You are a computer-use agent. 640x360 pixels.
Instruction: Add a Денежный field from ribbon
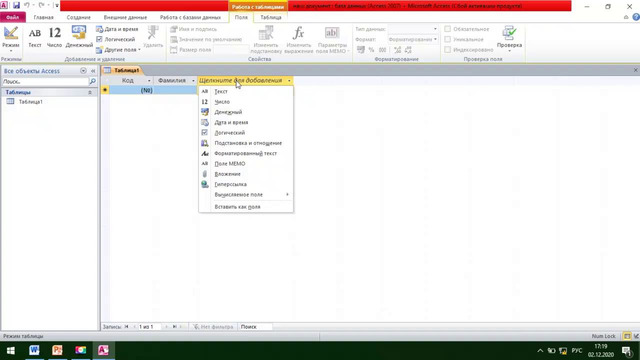(x=79, y=37)
